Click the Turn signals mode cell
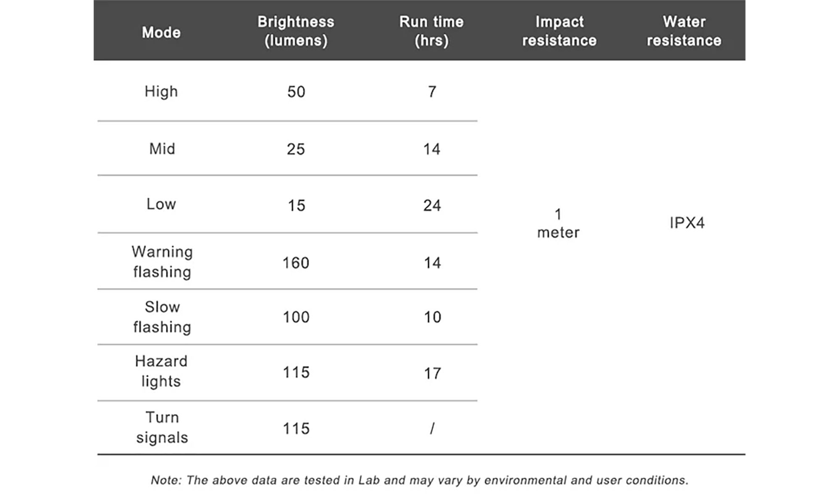840x504 pixels. 162,427
